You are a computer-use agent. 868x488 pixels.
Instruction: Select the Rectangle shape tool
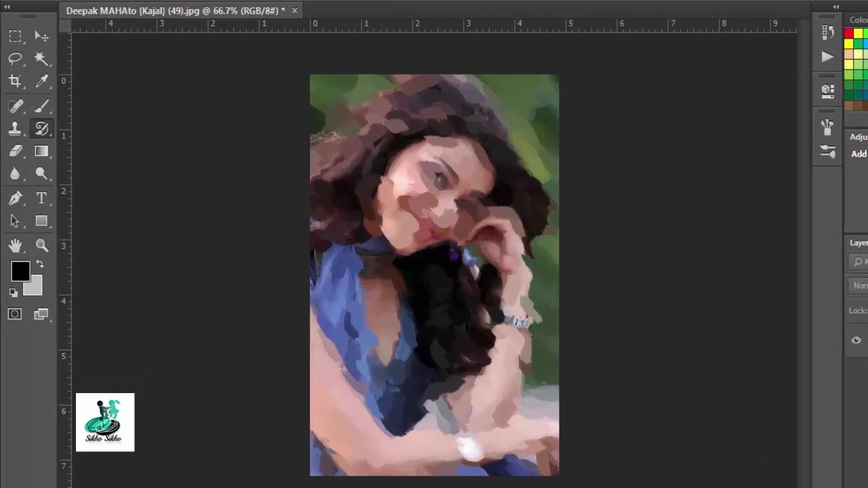click(41, 221)
